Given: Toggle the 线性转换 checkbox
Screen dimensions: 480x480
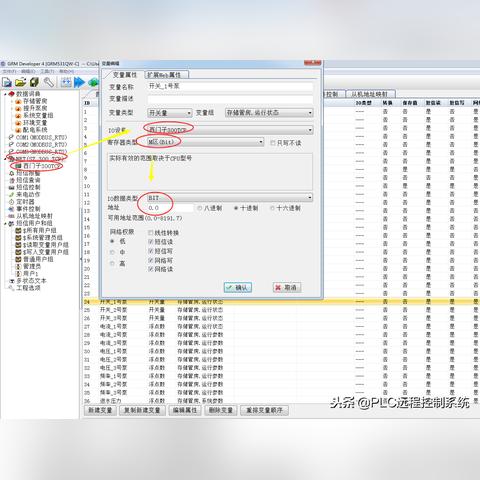Looking at the screenshot, I should 150,233.
